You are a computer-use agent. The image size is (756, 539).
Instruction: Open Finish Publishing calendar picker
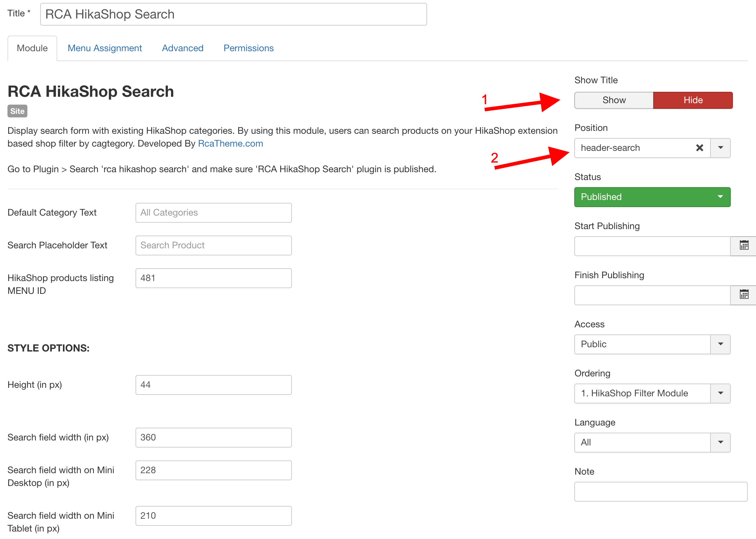click(744, 295)
